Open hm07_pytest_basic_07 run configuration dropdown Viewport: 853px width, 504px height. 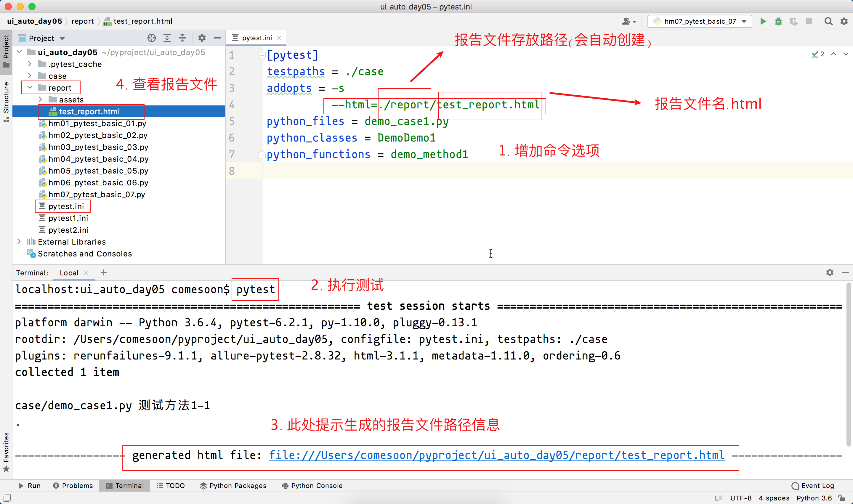pos(700,21)
